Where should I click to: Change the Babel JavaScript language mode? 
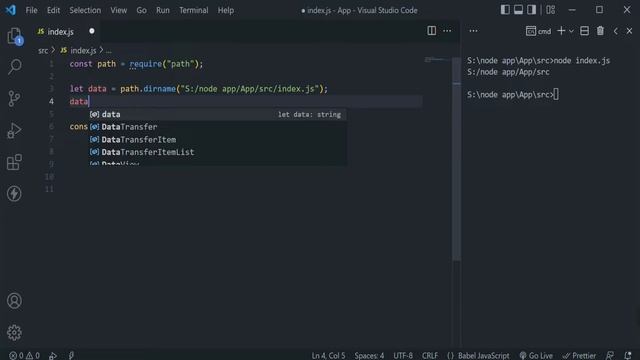(x=478, y=356)
